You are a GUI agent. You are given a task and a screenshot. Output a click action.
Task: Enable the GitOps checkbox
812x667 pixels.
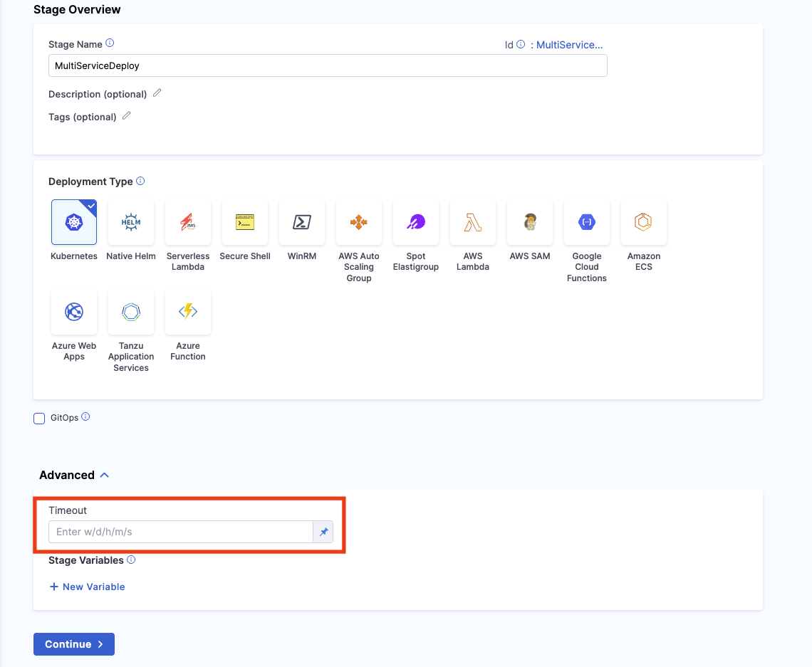tap(39, 419)
